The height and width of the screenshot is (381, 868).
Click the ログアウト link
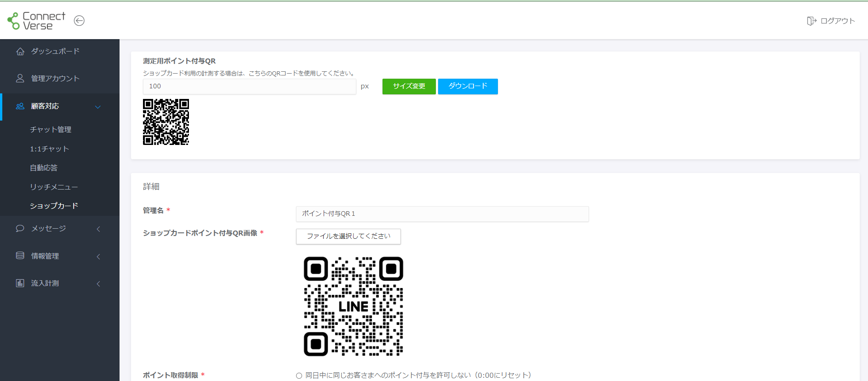(x=838, y=21)
